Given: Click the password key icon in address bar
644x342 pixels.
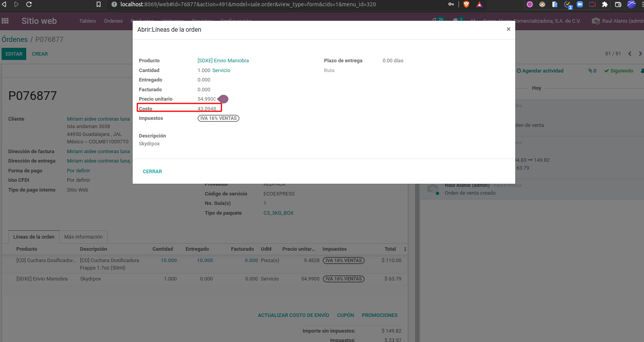Looking at the screenshot, I should point(451,4).
